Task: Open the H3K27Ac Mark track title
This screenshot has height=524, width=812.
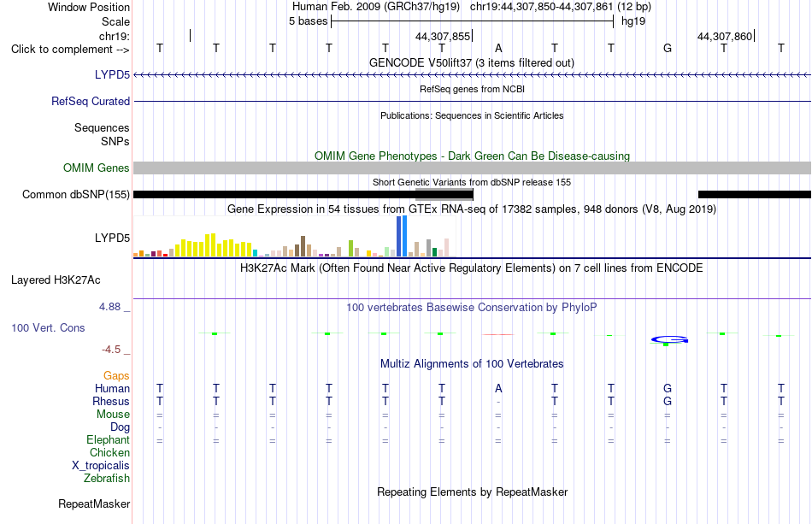Action: pyautogui.click(x=471, y=268)
